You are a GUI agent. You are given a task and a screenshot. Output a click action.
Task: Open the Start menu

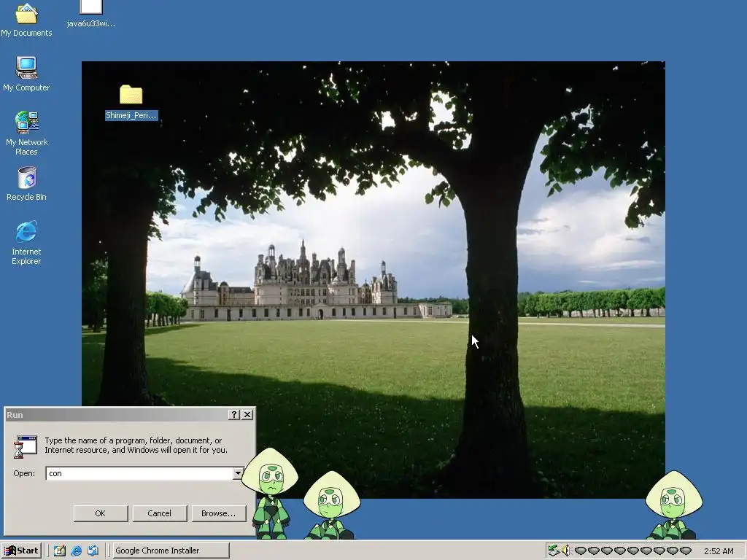(21, 551)
